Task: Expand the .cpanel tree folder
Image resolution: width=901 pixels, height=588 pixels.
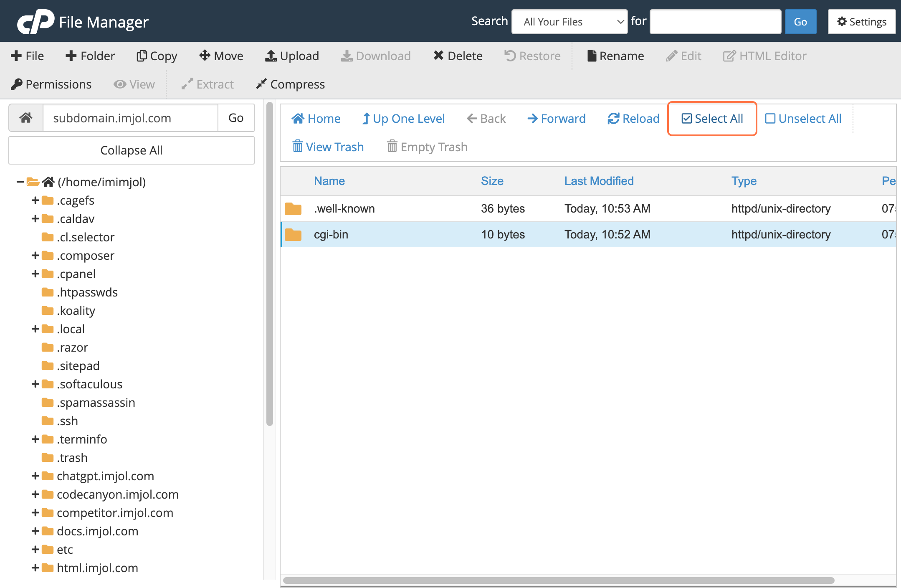Action: [x=35, y=274]
